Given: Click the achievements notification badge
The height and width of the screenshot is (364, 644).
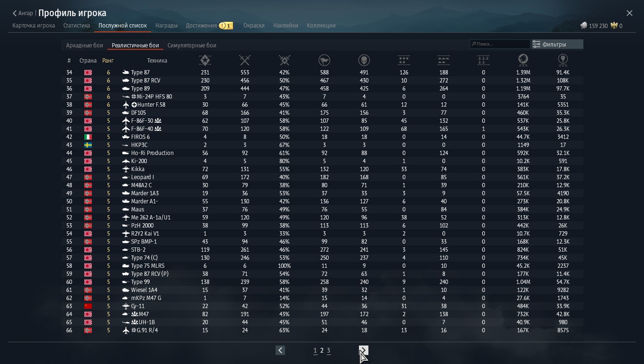Looking at the screenshot, I should pyautogui.click(x=225, y=26).
